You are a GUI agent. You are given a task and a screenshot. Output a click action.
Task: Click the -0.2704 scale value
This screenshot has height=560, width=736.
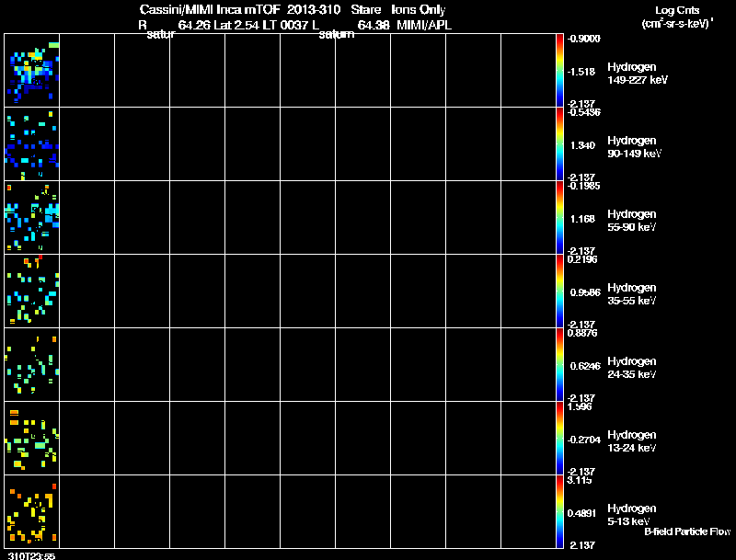tap(583, 440)
